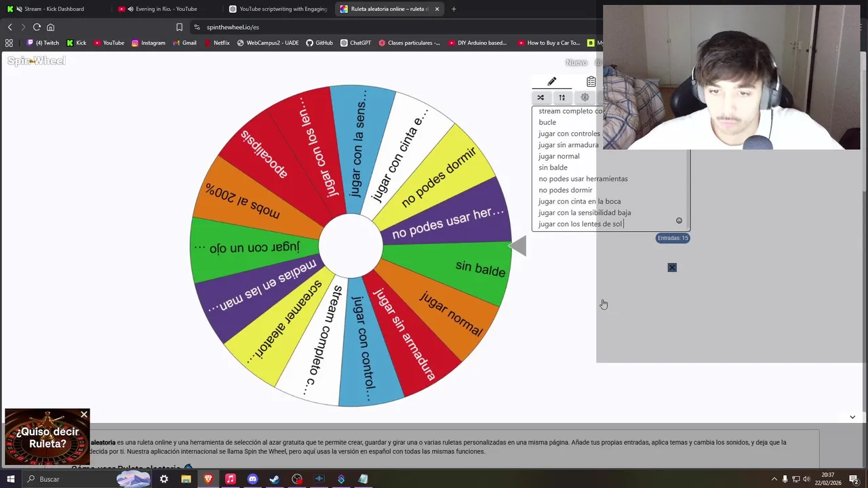Image resolution: width=868 pixels, height=488 pixels.
Task: Open Discord from the taskbar
Action: pos(252,479)
